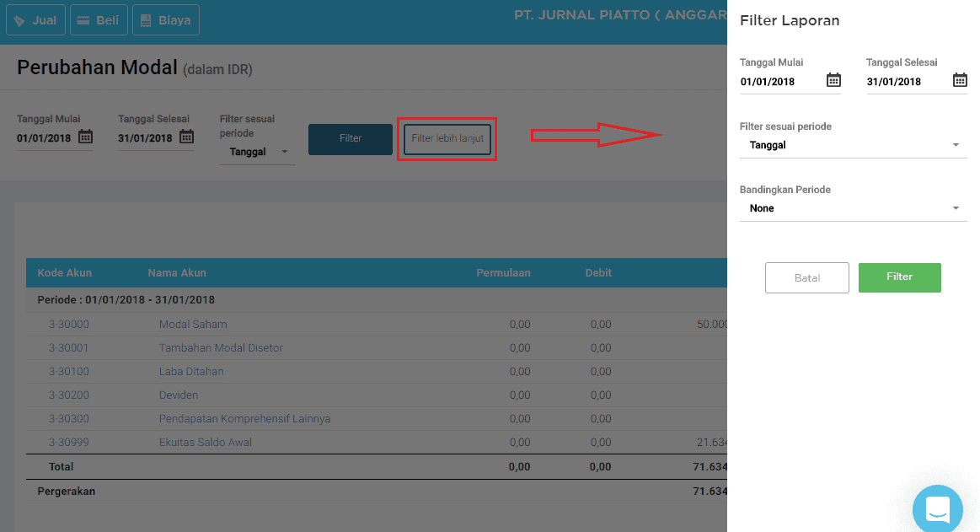Open calendar for Tanggal Mulai in Filter Laporan panel
The width and height of the screenshot is (980, 532).
tap(833, 80)
